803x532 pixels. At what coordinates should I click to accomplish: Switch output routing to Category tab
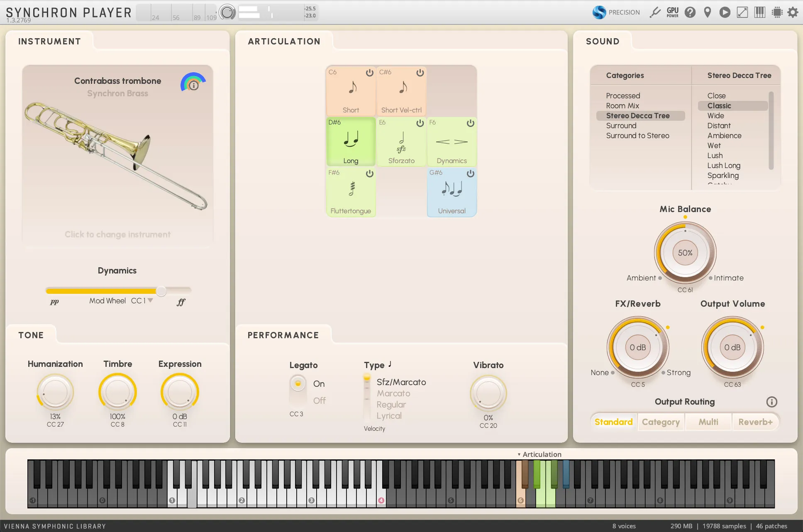[661, 422]
